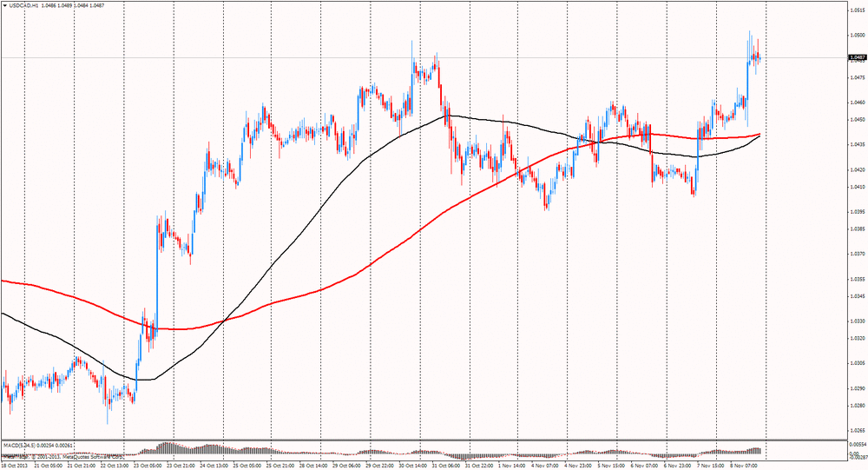Click the 1.0320 price scale label

point(858,338)
